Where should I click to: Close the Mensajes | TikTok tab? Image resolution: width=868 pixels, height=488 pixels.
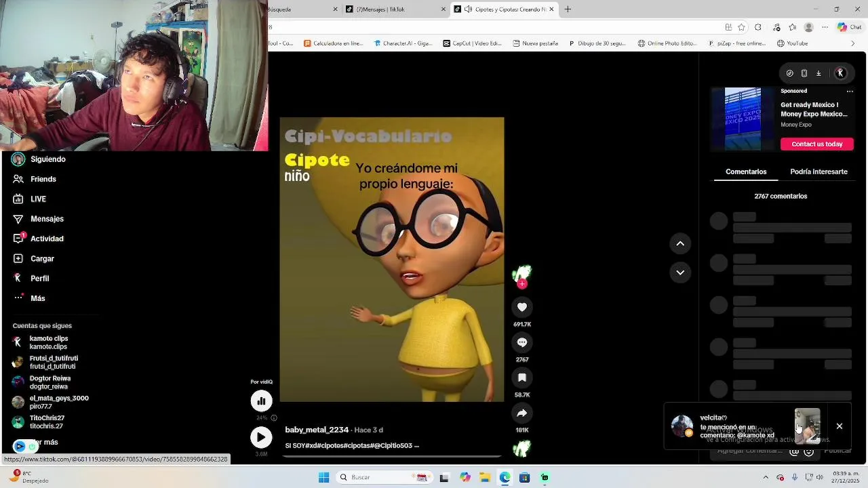(x=443, y=9)
